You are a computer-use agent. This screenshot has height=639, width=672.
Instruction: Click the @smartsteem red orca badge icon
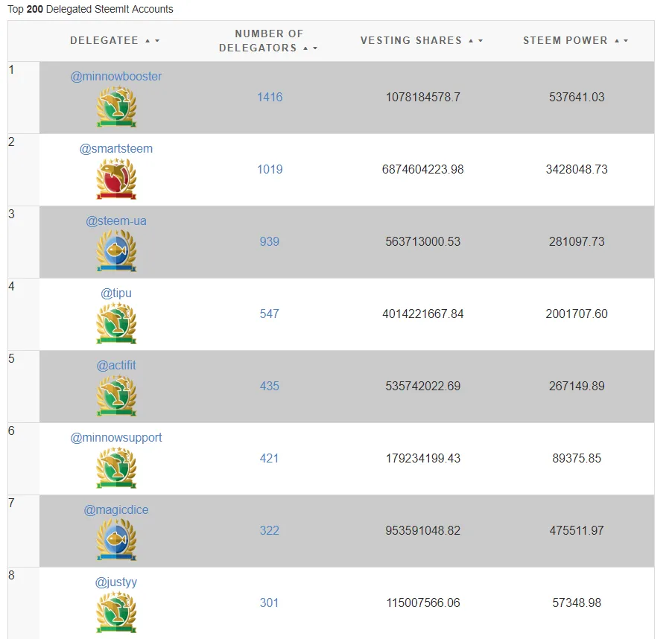coord(116,179)
